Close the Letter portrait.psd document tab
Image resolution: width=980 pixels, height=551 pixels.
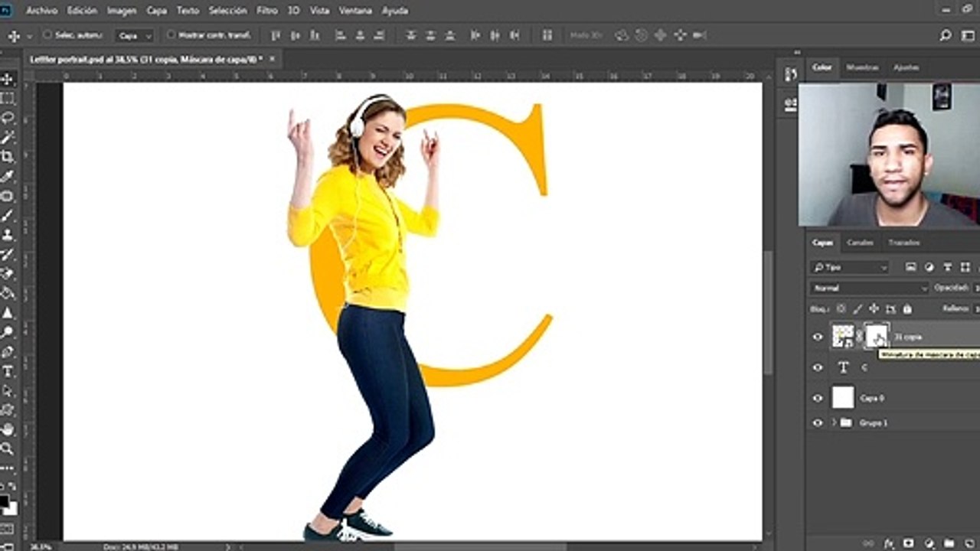[271, 59]
